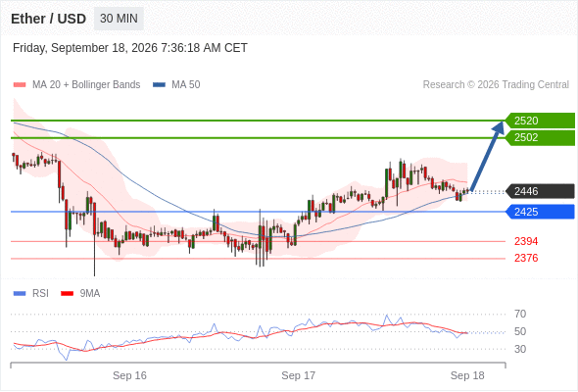Select the Sep 16 date axis label
578x392 pixels.
[129, 375]
